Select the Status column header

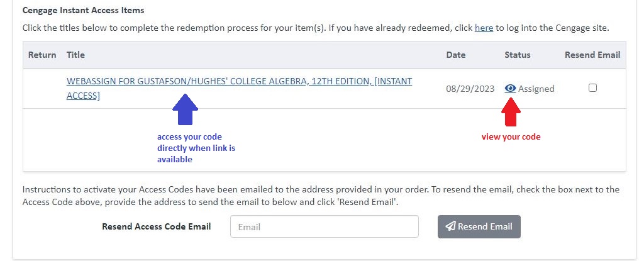click(x=518, y=55)
